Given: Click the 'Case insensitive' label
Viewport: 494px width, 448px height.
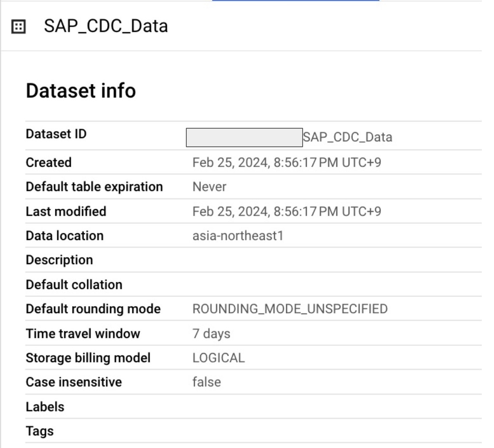Looking at the screenshot, I should (x=74, y=382).
